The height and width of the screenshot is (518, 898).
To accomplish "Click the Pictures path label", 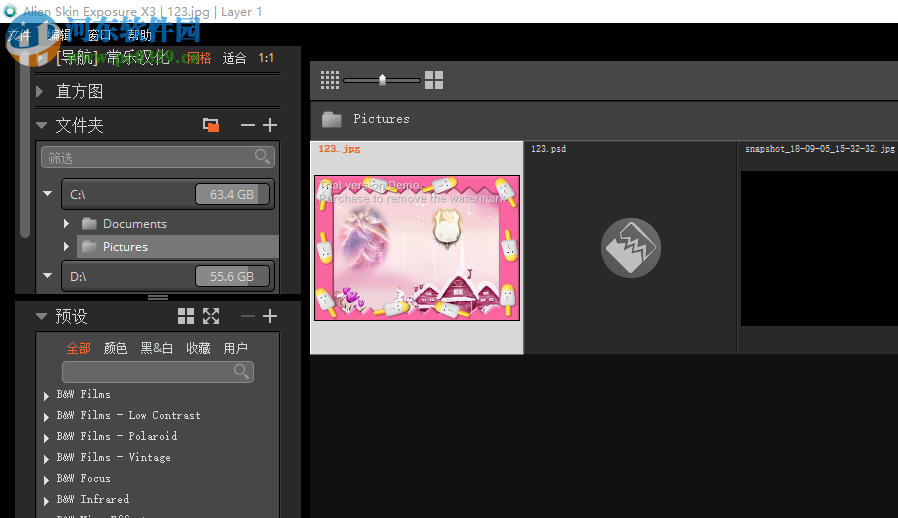I will pyautogui.click(x=381, y=119).
